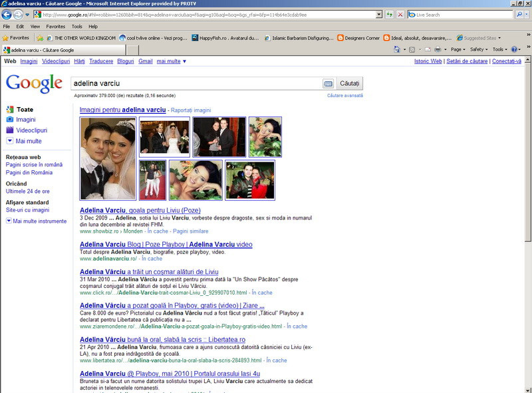Open the Safety menu dropdown
Screen dimensions: 532x393
click(x=479, y=49)
